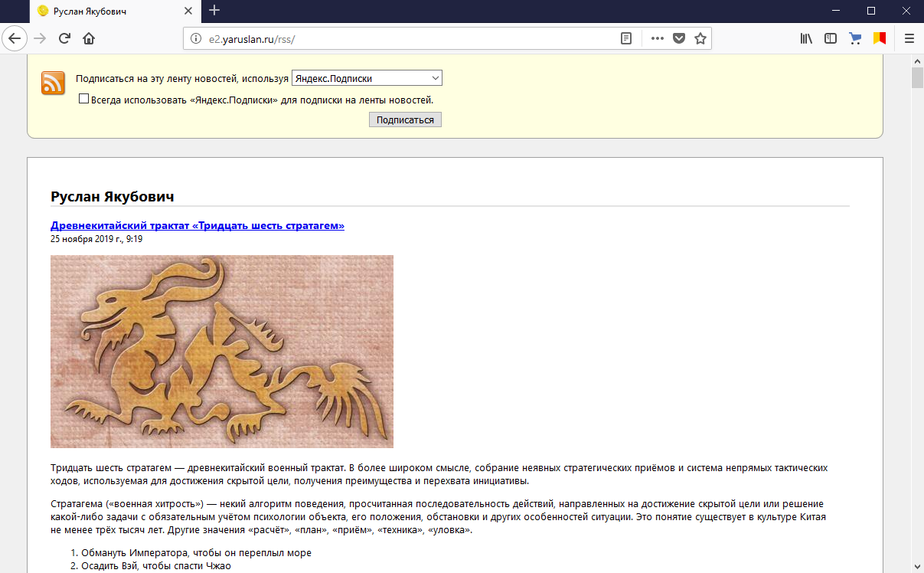This screenshot has width=924, height=573.
Task: Go back to the previous page
Action: click(16, 38)
